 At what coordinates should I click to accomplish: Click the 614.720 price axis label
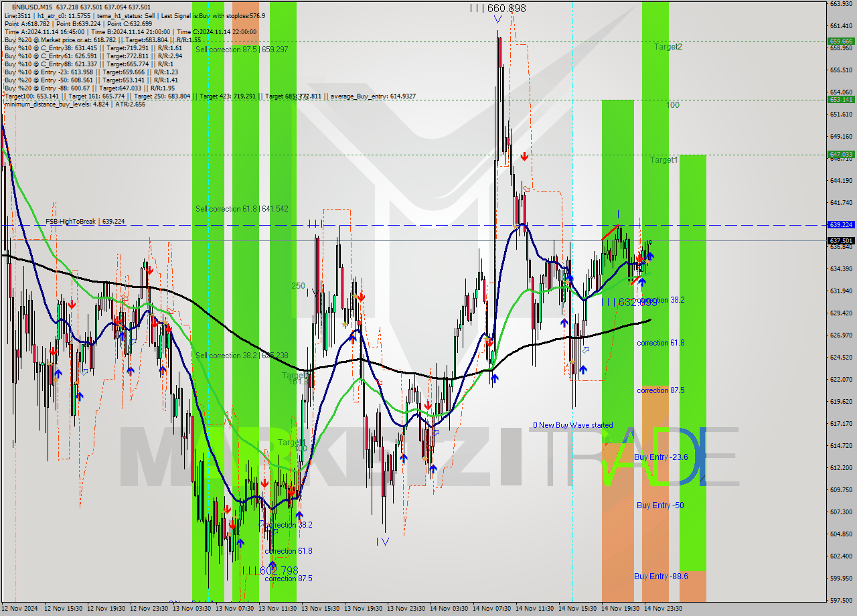point(841,446)
